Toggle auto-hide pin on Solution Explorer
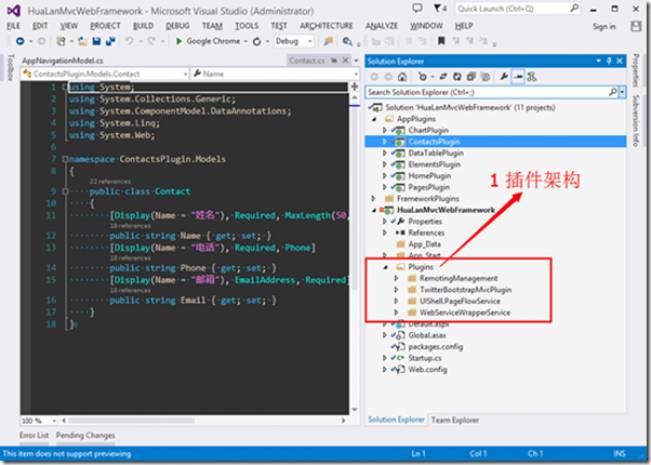This screenshot has height=465, width=651. pyautogui.click(x=609, y=61)
